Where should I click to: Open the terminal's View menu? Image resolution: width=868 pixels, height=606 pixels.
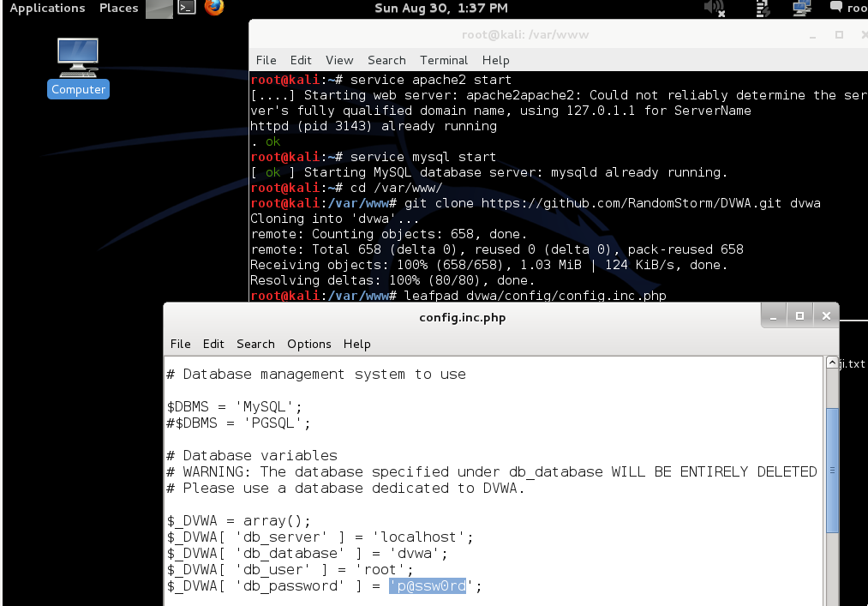point(339,60)
